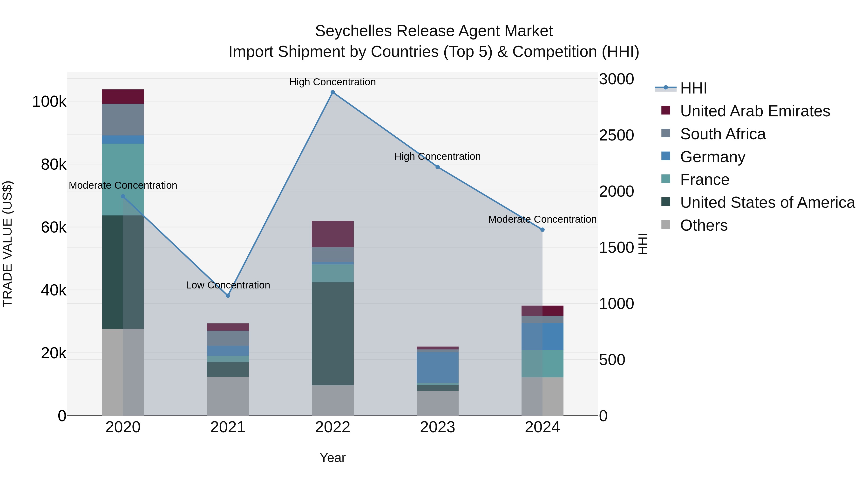
Task: Click 'High Concentration' label above 2023 point
Action: tap(437, 156)
